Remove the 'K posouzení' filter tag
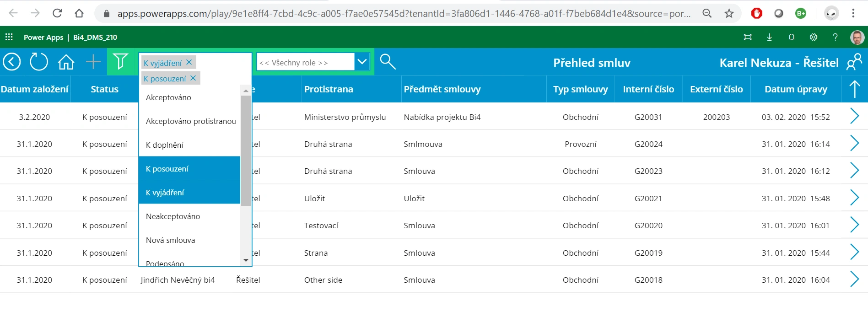The width and height of the screenshot is (868, 317). point(193,78)
